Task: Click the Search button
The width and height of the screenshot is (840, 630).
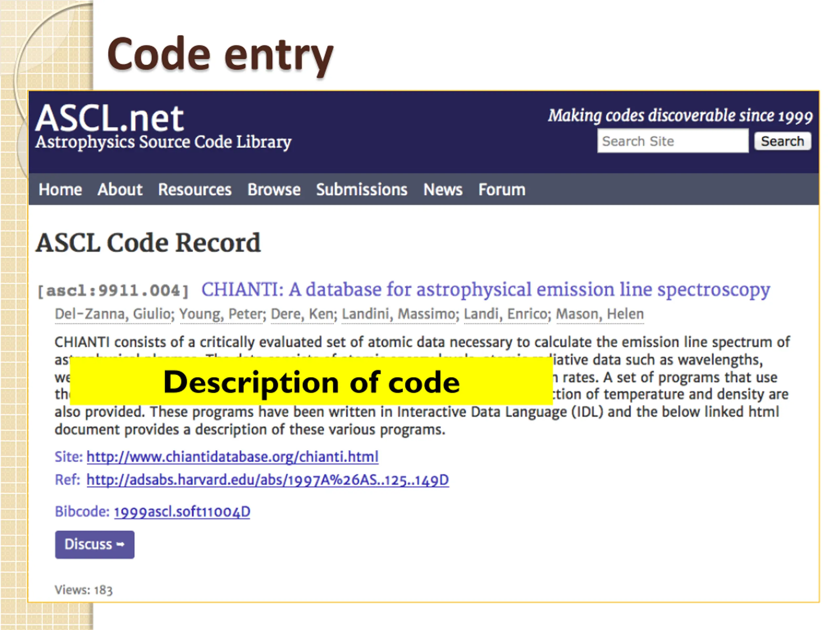Action: click(x=782, y=141)
